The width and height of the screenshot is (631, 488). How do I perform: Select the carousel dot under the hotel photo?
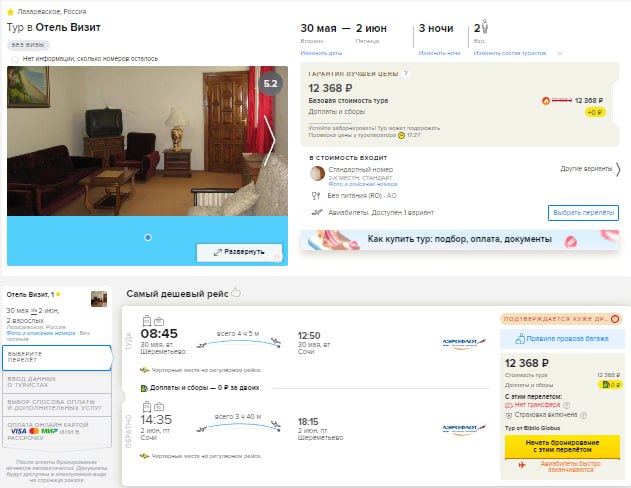coord(148,237)
